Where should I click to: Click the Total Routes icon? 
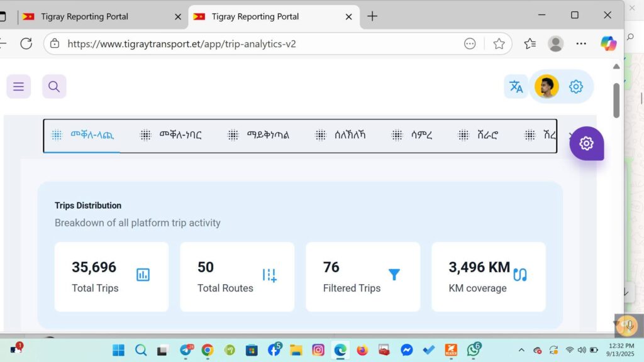(x=269, y=275)
